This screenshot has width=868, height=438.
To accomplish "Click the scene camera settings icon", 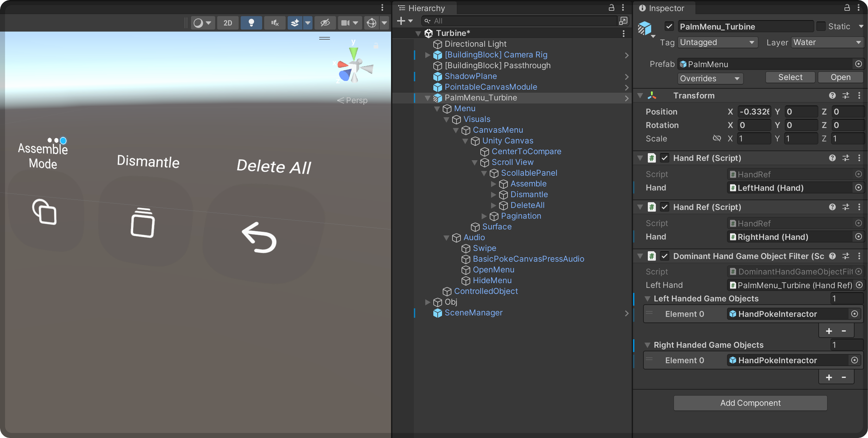I will coord(345,23).
